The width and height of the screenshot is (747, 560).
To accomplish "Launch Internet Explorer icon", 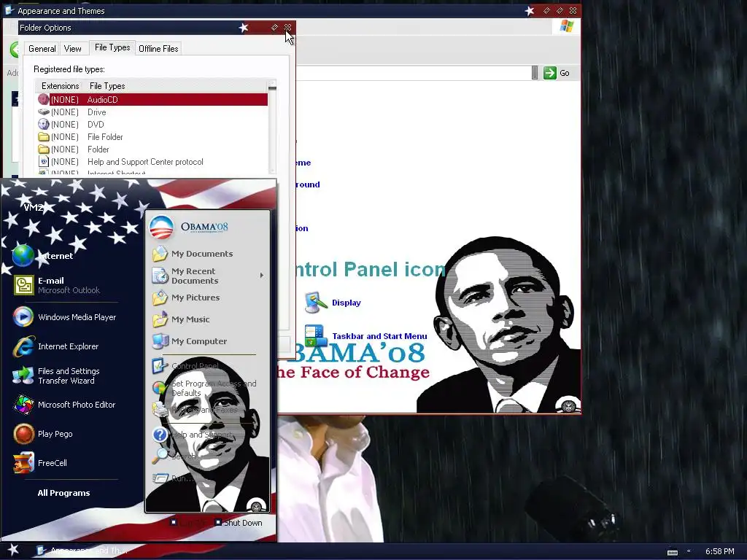I will 23,346.
